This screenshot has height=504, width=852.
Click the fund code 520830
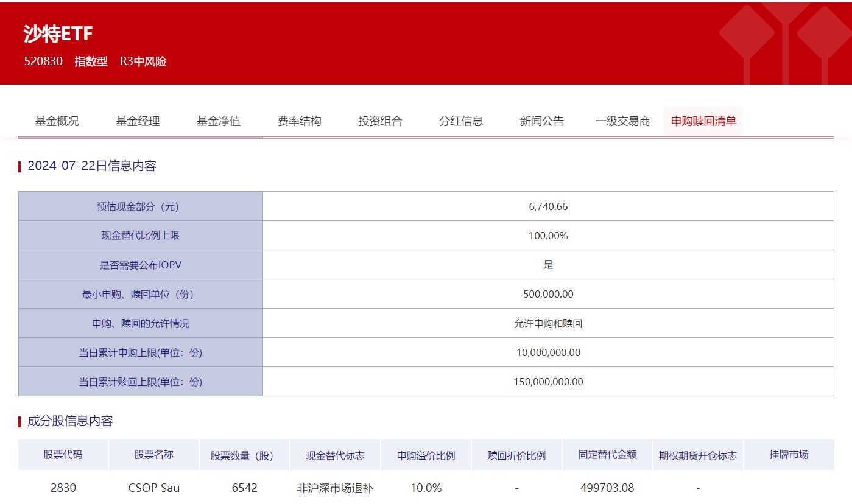click(43, 61)
